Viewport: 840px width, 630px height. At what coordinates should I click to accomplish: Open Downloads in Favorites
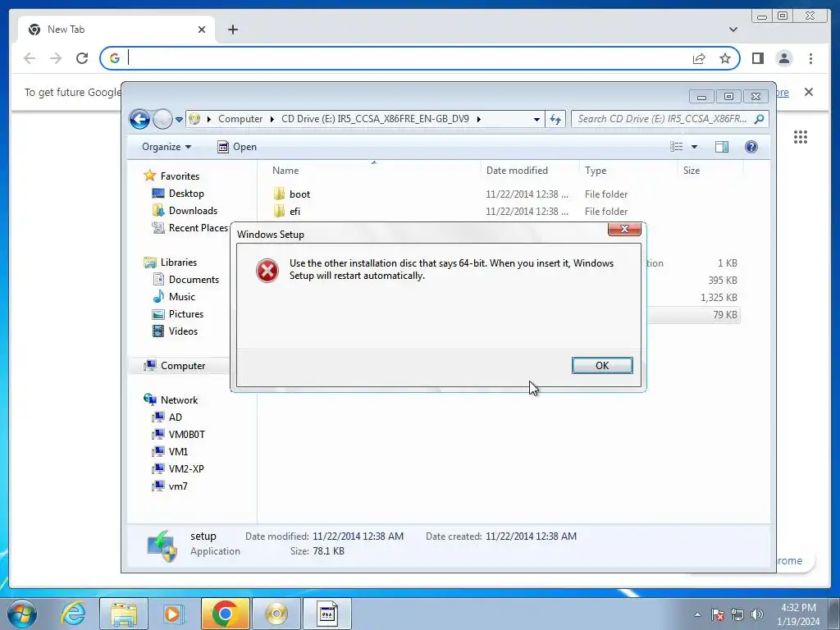(x=193, y=211)
